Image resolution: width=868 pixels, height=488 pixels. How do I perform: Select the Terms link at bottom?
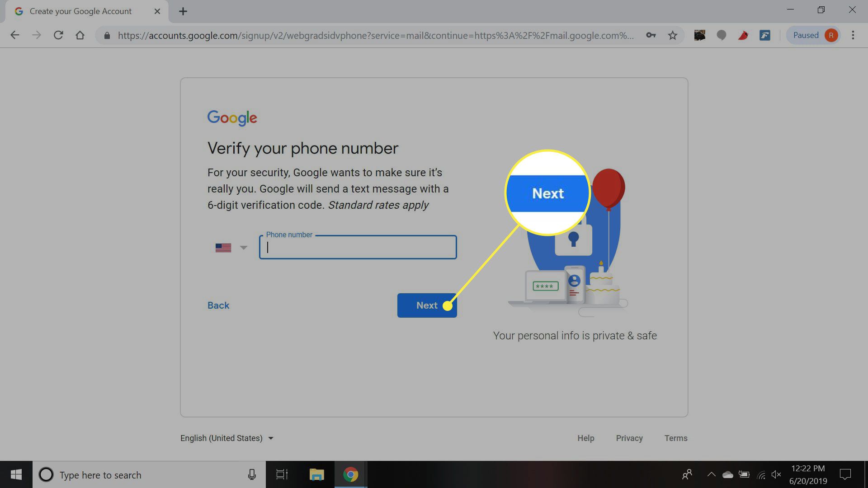[x=676, y=438]
